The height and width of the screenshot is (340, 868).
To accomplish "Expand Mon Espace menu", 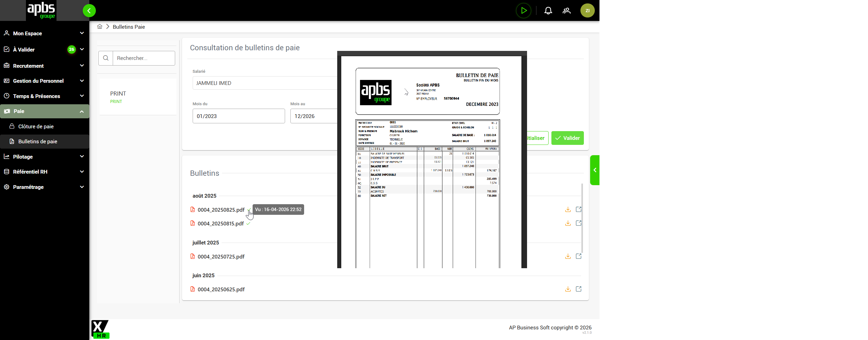I will [44, 33].
